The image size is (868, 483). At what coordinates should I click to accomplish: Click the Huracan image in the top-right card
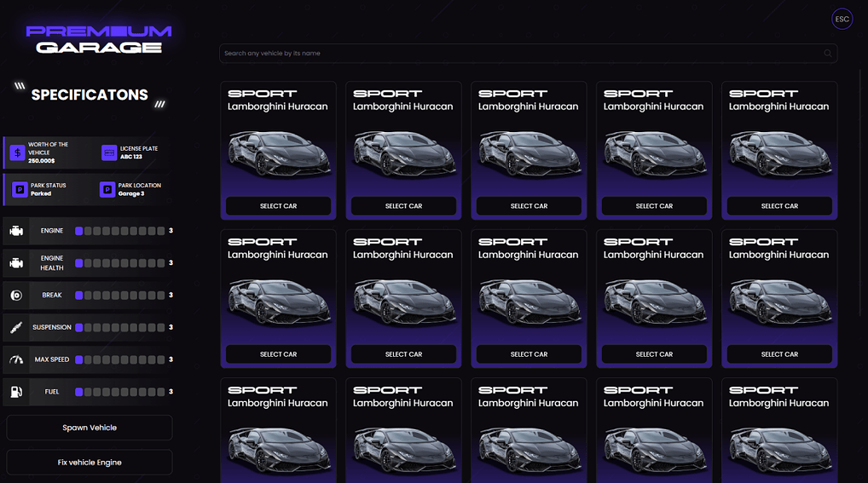[779, 155]
